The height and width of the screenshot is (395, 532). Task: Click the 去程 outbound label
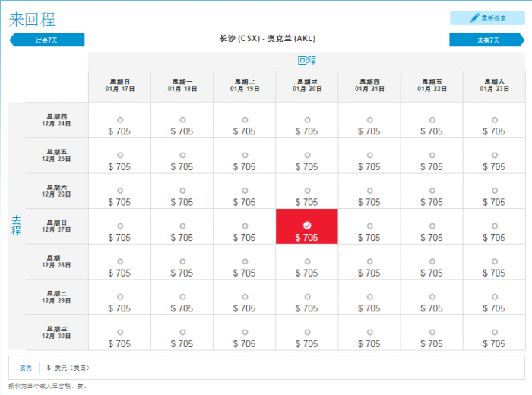(x=16, y=226)
